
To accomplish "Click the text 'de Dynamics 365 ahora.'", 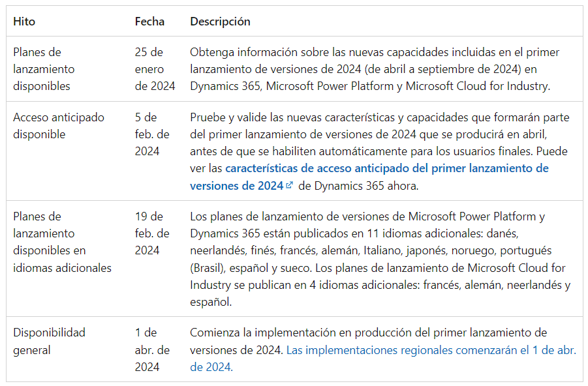I will [x=358, y=186].
